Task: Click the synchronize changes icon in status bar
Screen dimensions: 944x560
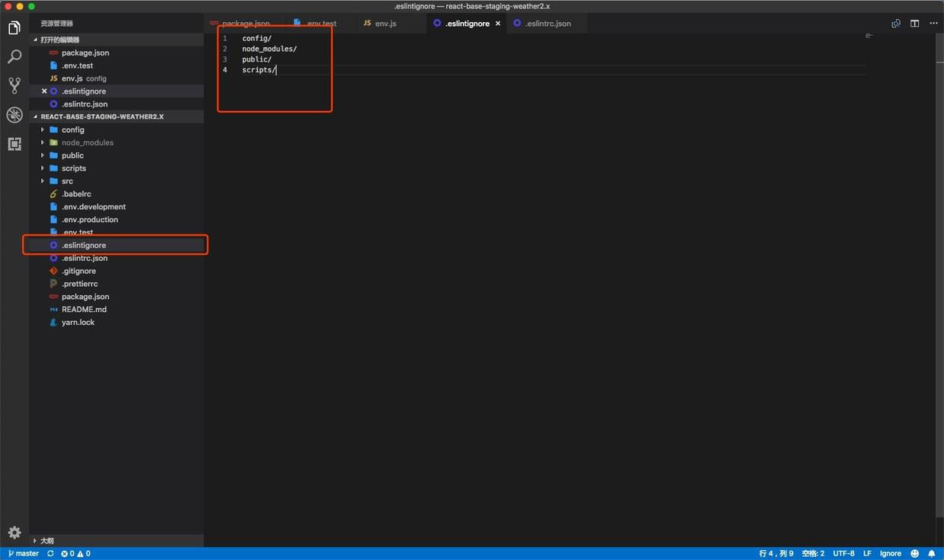Action: tap(50, 553)
